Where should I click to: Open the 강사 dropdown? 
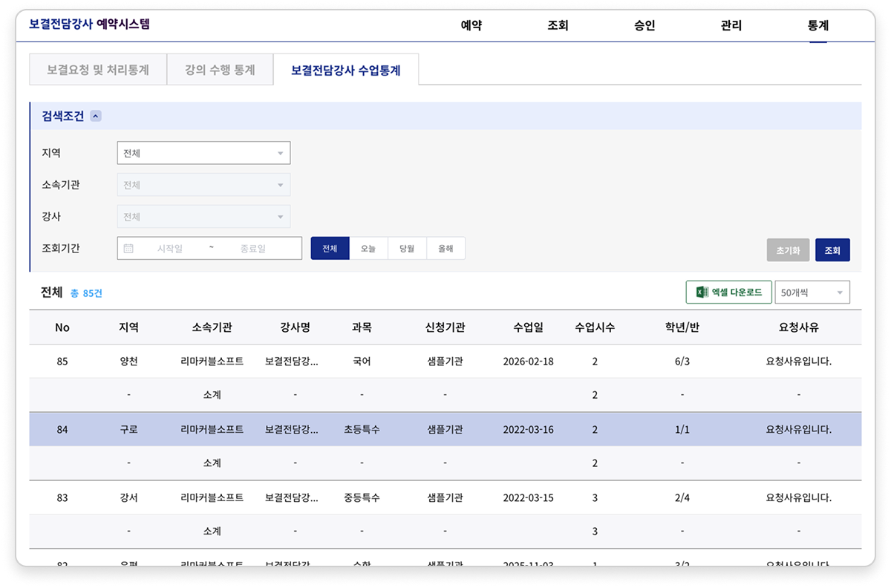203,217
